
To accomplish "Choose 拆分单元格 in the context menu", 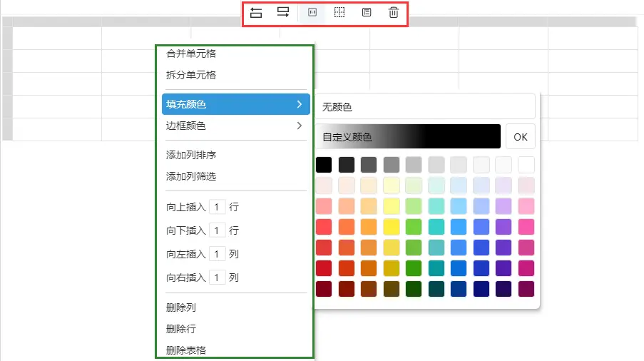I will [x=191, y=75].
